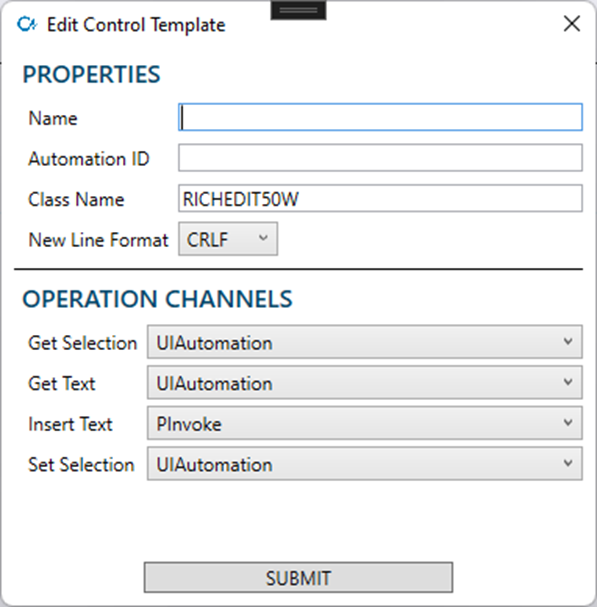Expand the Get Selection channel dropdown

click(365, 342)
